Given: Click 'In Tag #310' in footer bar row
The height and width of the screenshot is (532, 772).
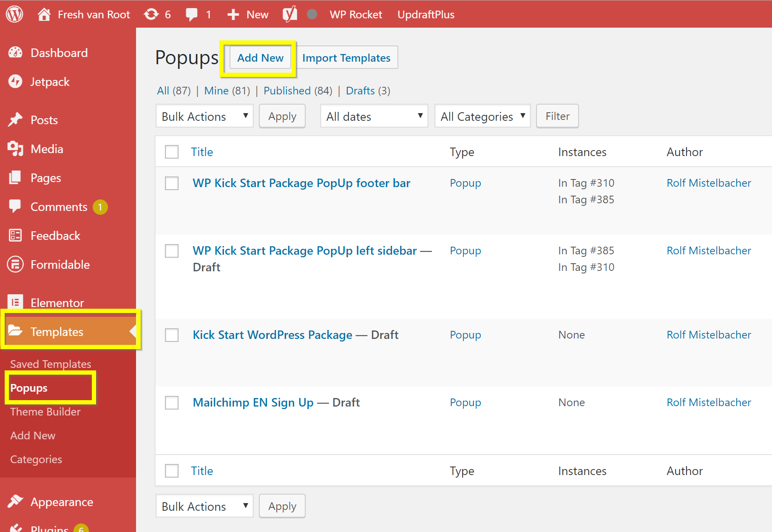Looking at the screenshot, I should 586,183.
